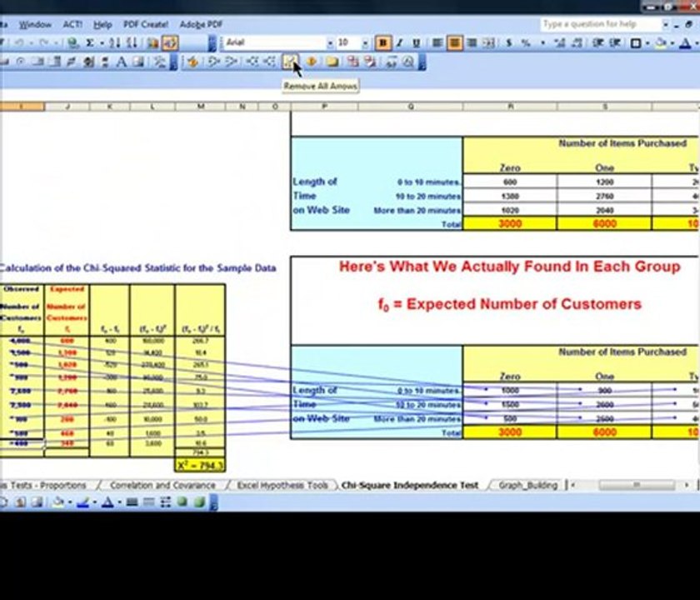
Task: Switch to Graph_Building sheet tab
Action: coord(527,485)
